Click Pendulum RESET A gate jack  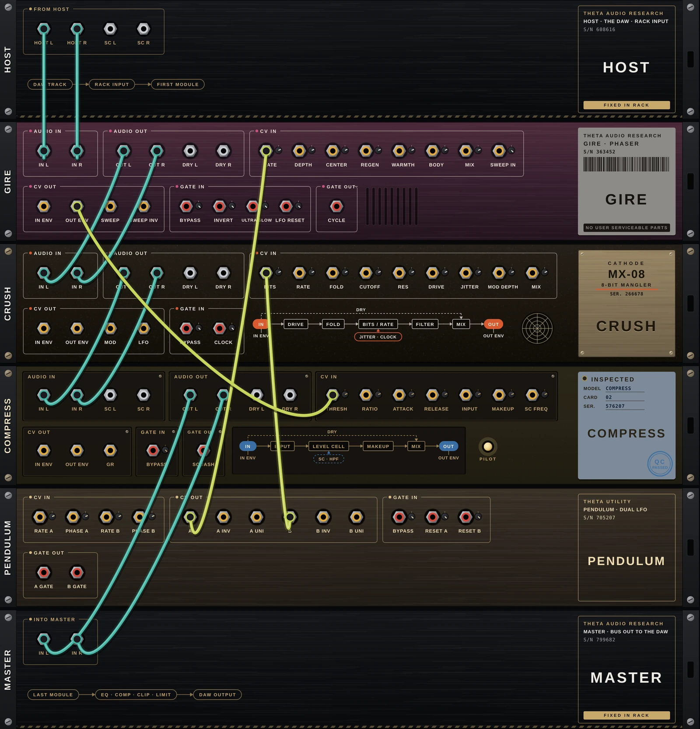click(x=433, y=517)
